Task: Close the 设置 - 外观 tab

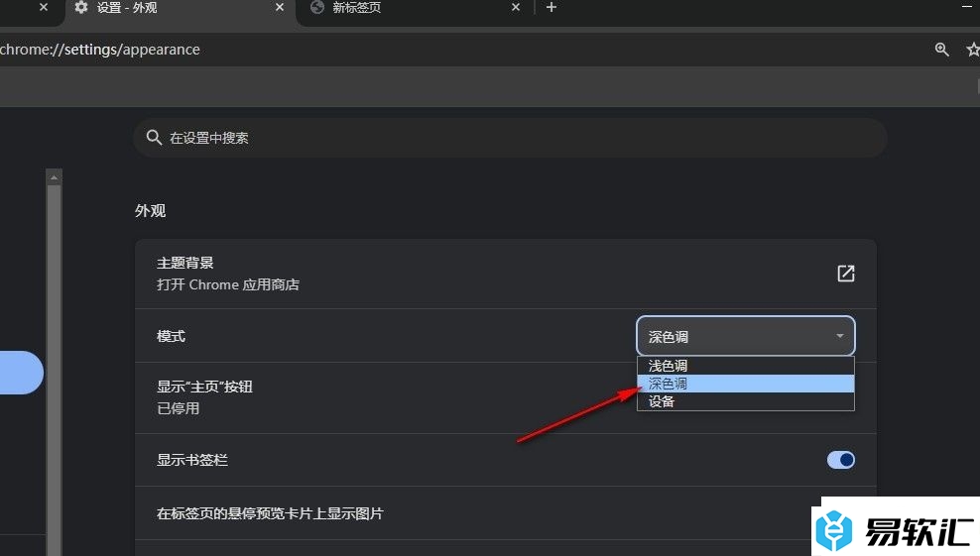Action: pyautogui.click(x=280, y=8)
